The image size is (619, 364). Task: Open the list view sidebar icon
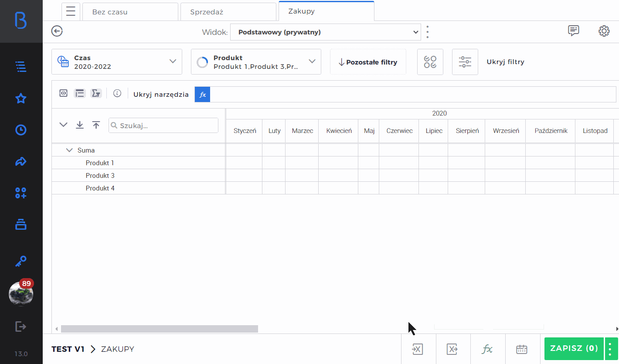21,67
